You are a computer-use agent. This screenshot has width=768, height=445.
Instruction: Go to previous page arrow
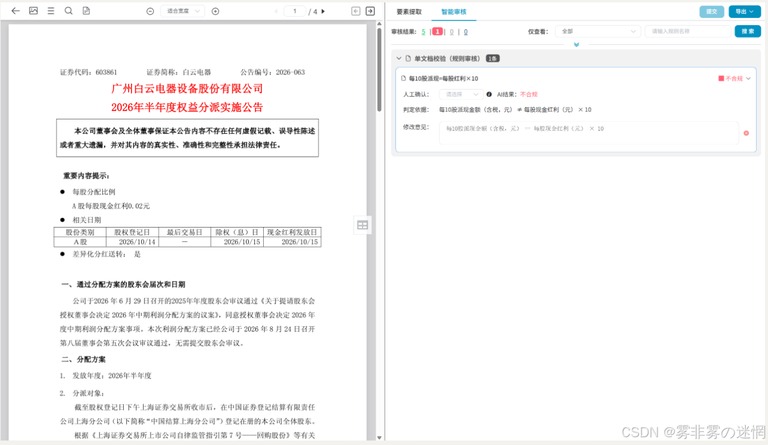pos(276,11)
